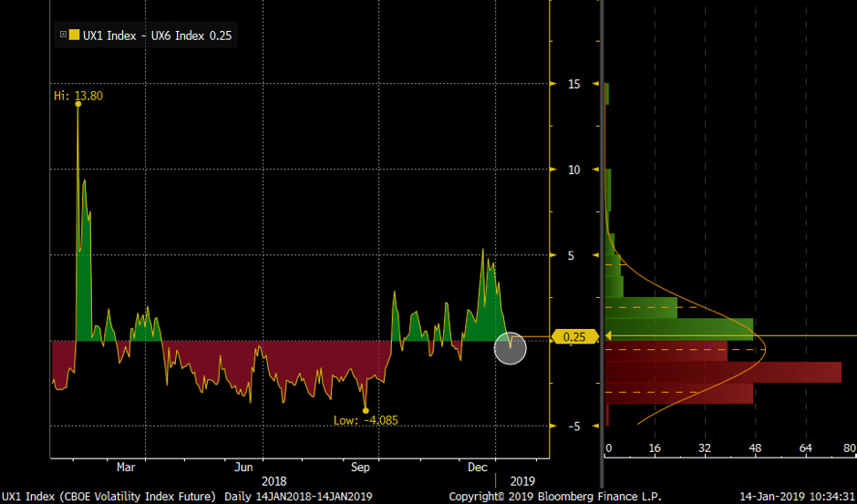Click the -5 value on the y-axis

tap(573, 427)
